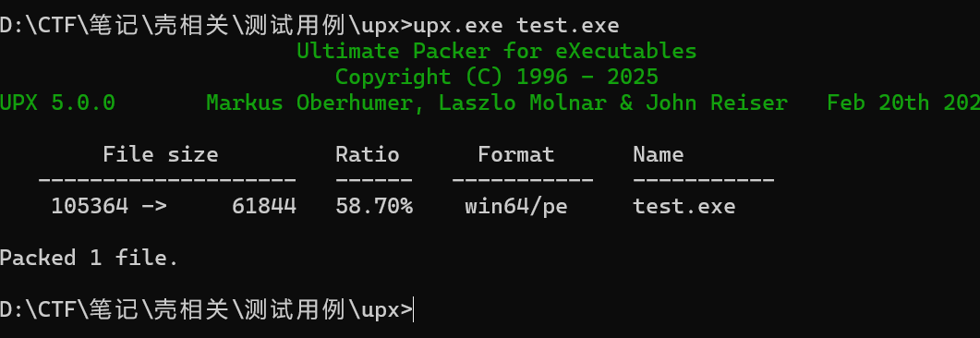Click the Packed 1 file. message

90,258
